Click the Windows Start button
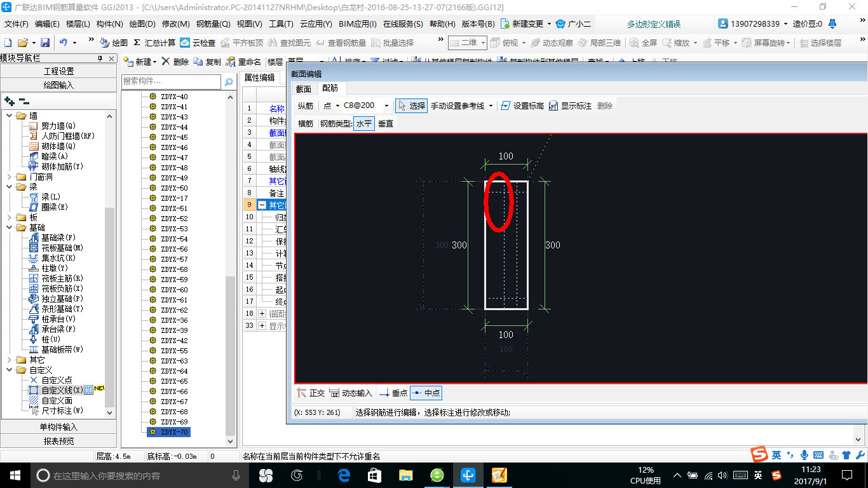The height and width of the screenshot is (488, 868). [x=15, y=475]
